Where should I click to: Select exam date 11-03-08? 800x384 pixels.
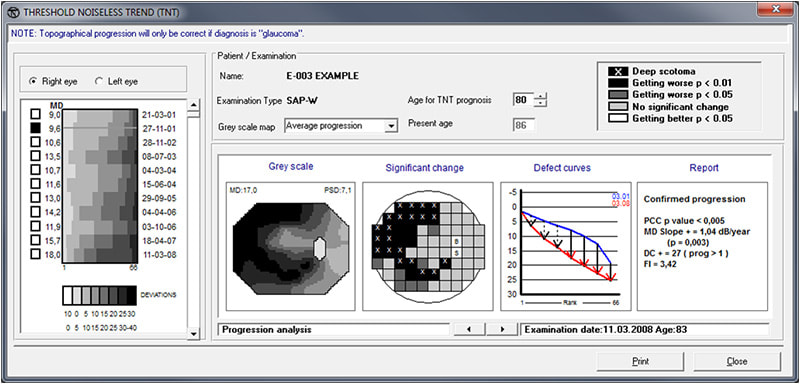point(159,254)
